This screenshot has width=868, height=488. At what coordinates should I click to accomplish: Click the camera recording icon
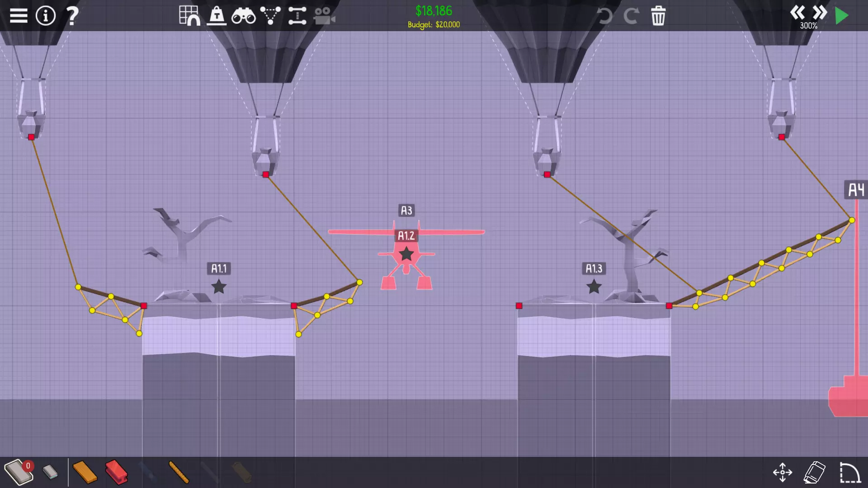click(324, 16)
